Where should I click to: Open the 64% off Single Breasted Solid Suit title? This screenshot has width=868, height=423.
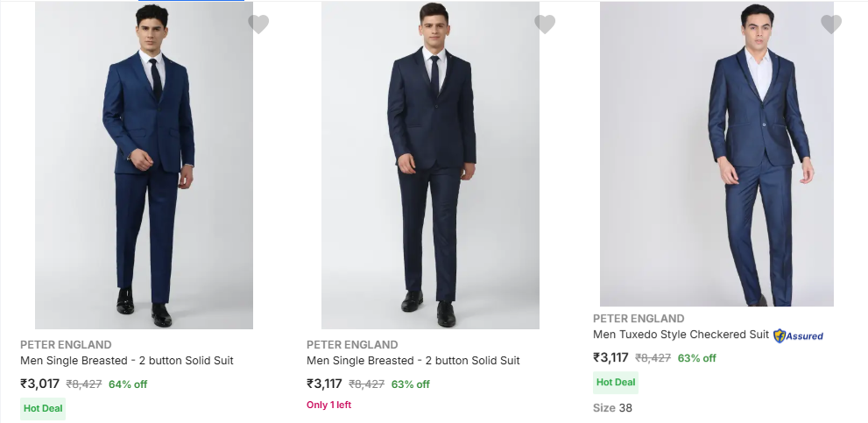click(127, 361)
